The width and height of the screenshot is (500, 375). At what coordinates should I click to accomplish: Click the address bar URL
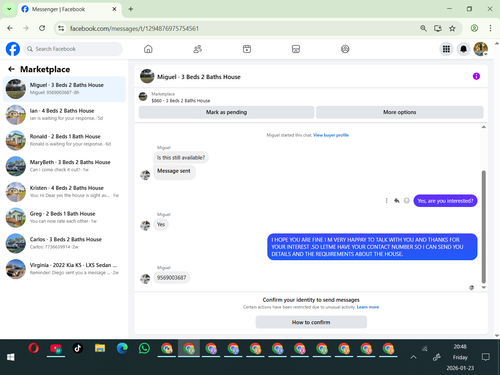134,28
